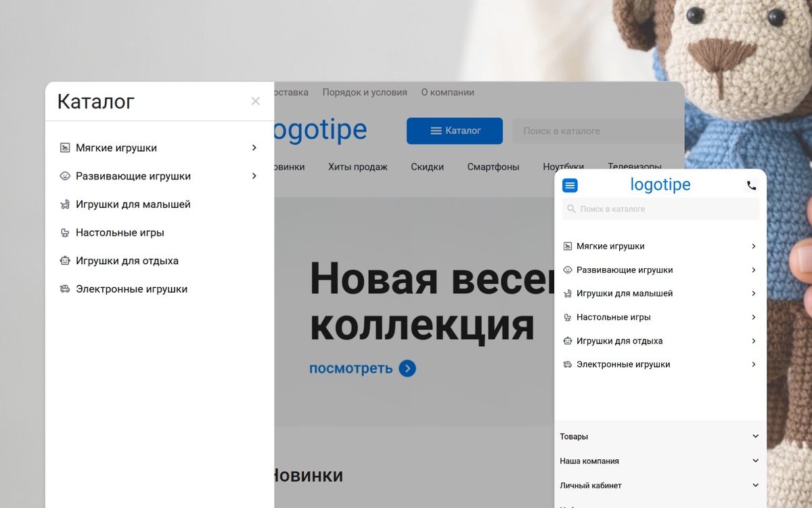
Task: Go to Скидки section
Action: pyautogui.click(x=427, y=167)
